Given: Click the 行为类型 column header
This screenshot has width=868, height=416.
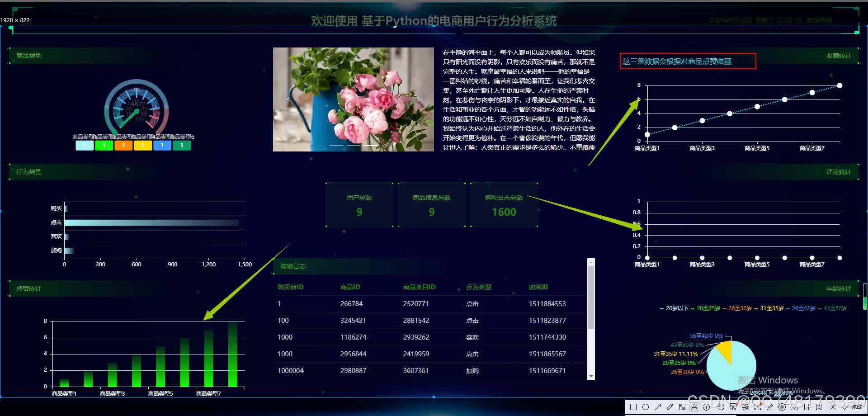Looking at the screenshot, I should coord(478,287).
